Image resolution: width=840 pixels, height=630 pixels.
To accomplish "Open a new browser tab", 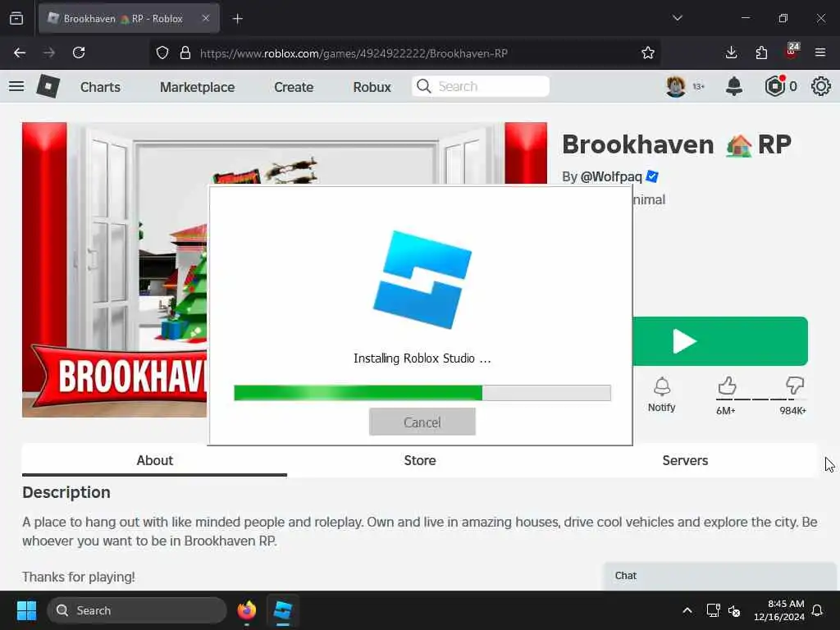I will [x=237, y=19].
